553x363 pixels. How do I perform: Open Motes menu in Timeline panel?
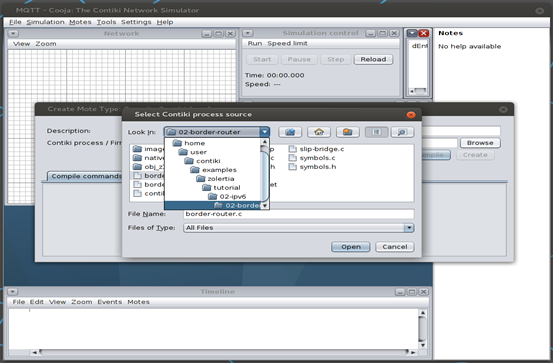(x=138, y=302)
